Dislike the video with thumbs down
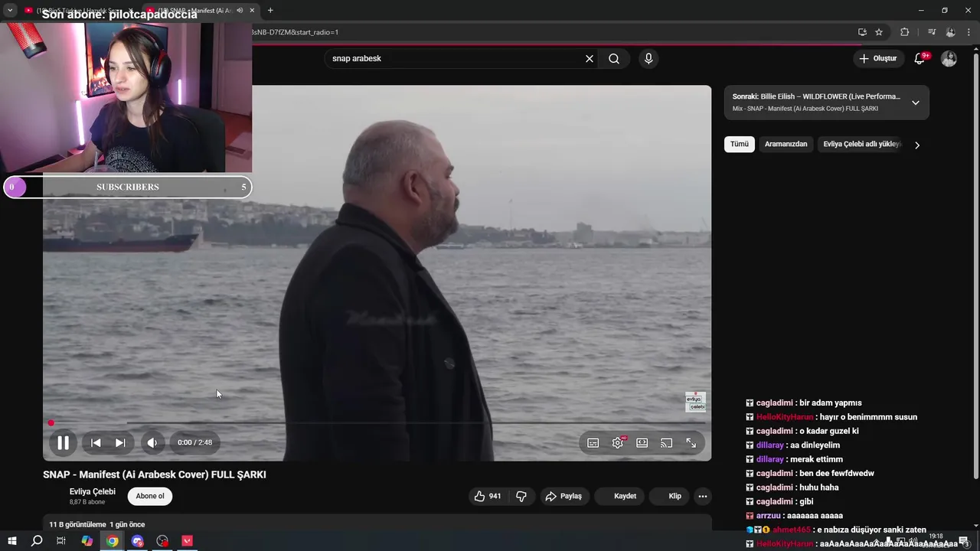 (x=521, y=496)
